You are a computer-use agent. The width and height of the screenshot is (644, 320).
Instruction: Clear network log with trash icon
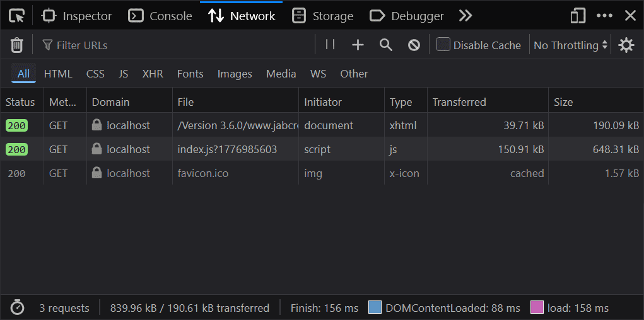17,45
